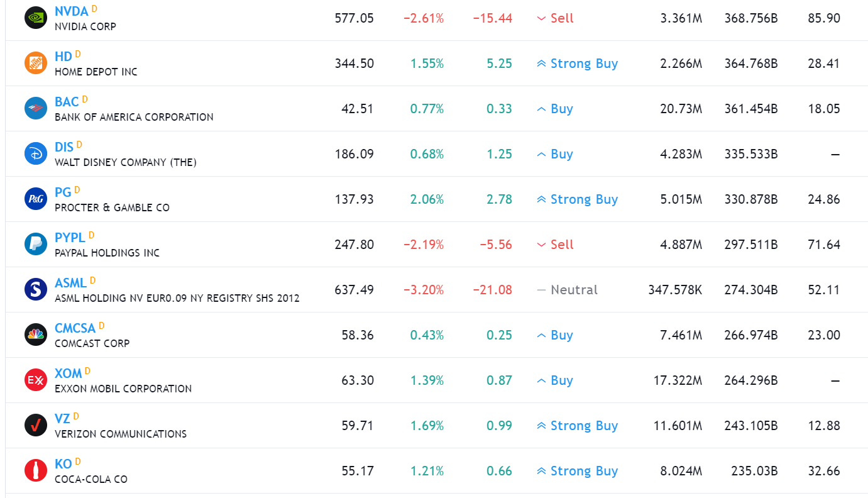Open the XOM ticker link
868x498 pixels.
coord(68,373)
